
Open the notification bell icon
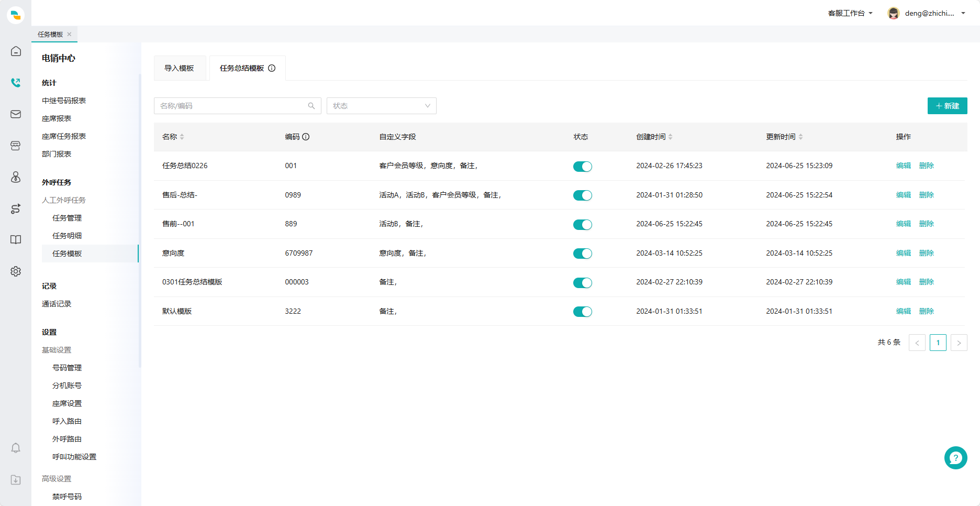(x=16, y=448)
